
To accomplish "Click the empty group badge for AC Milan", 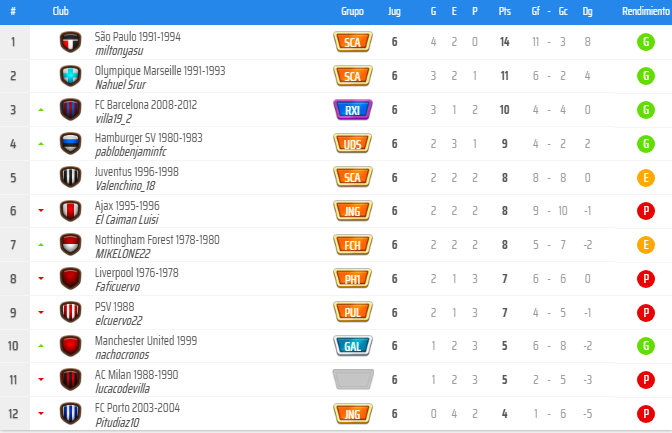I will 352,379.
